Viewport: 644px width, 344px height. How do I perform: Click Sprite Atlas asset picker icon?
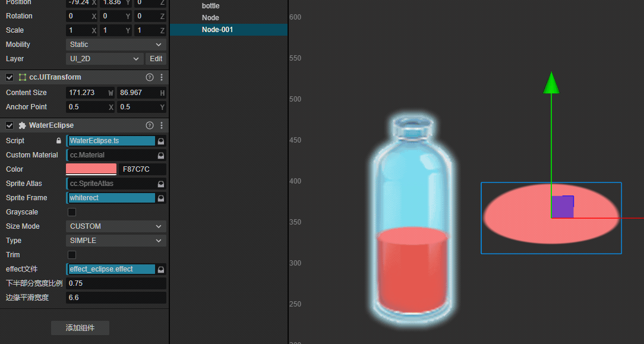click(x=161, y=184)
